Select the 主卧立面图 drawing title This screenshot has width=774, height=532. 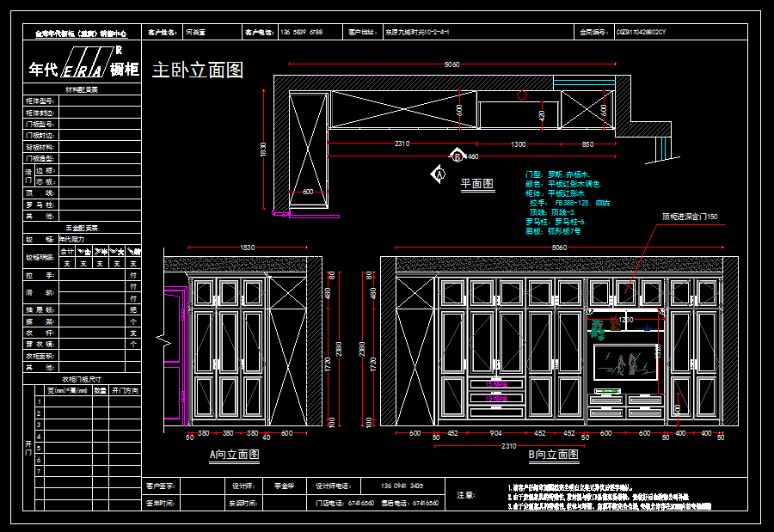pyautogui.click(x=198, y=70)
